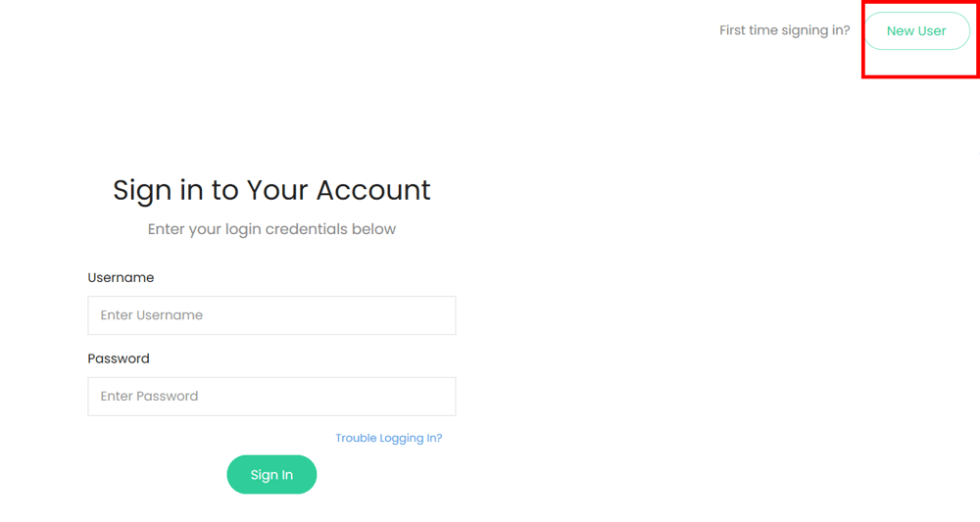Click the Username field label
The image size is (980, 522).
(x=121, y=278)
